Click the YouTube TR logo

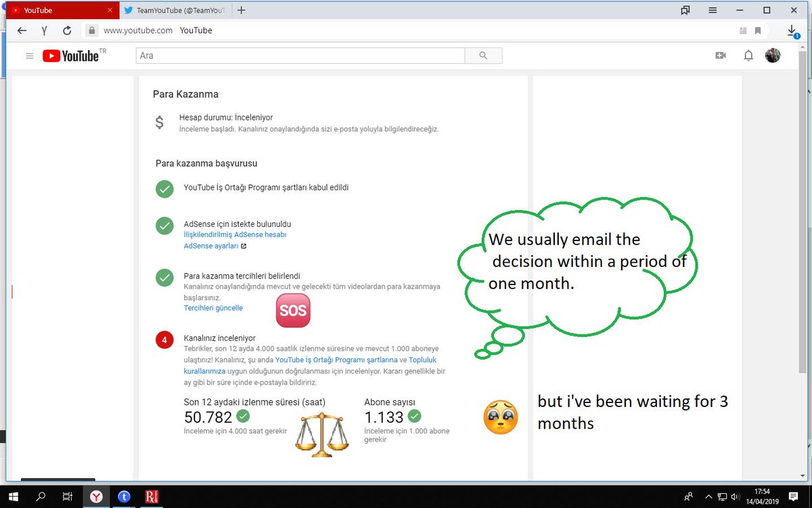click(74, 56)
